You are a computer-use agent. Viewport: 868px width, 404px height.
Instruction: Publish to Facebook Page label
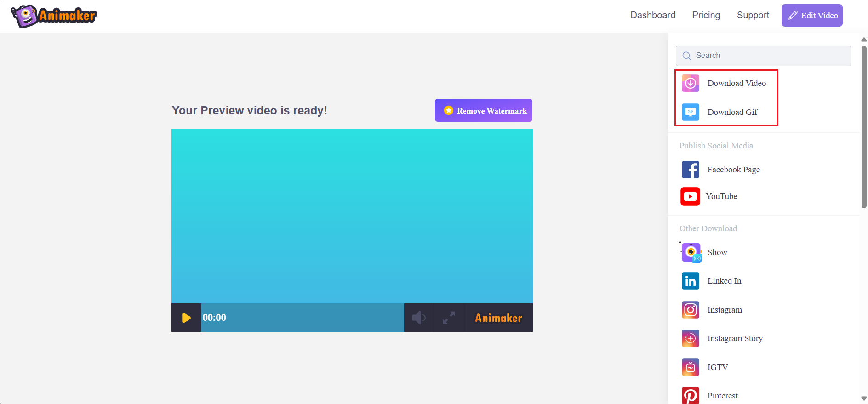pyautogui.click(x=734, y=170)
